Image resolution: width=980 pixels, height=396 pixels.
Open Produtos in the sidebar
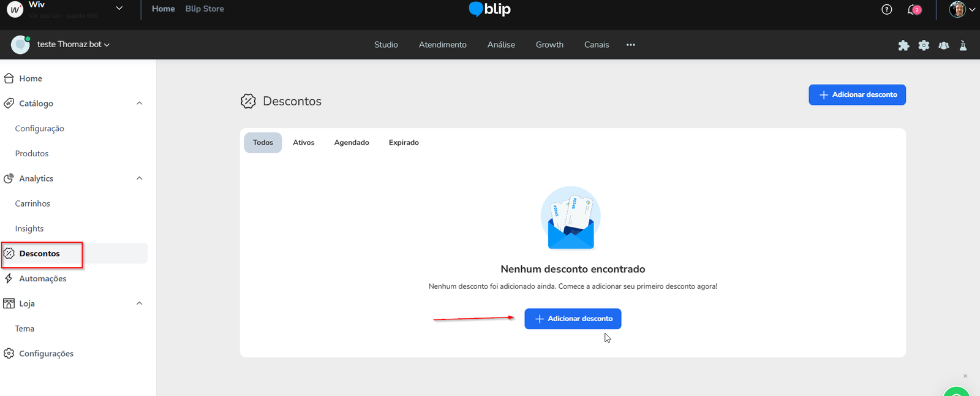coord(32,154)
